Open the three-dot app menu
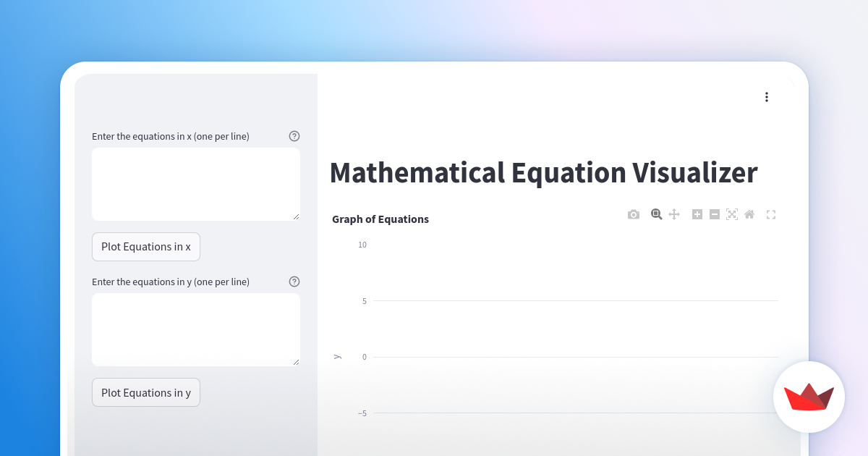 (x=767, y=96)
